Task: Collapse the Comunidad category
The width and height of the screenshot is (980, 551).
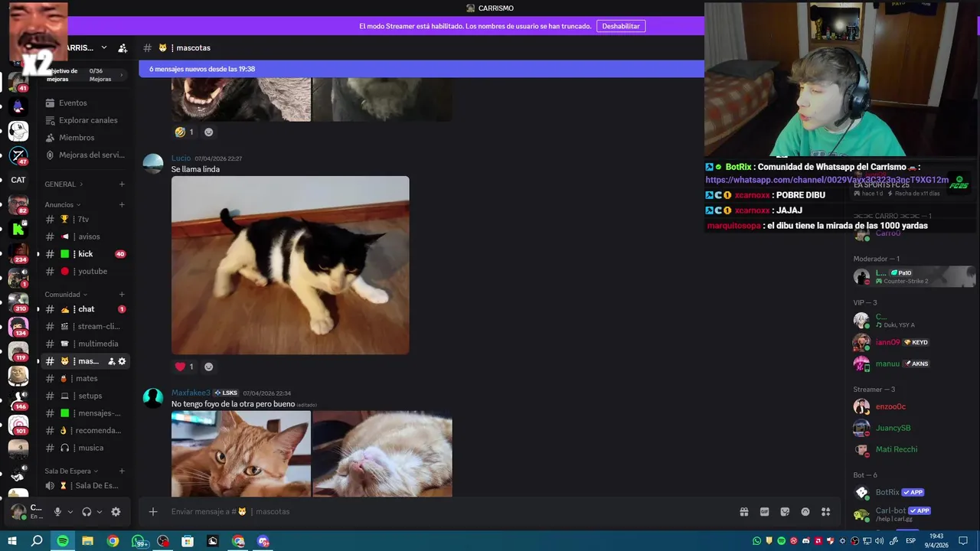Action: [x=66, y=295]
